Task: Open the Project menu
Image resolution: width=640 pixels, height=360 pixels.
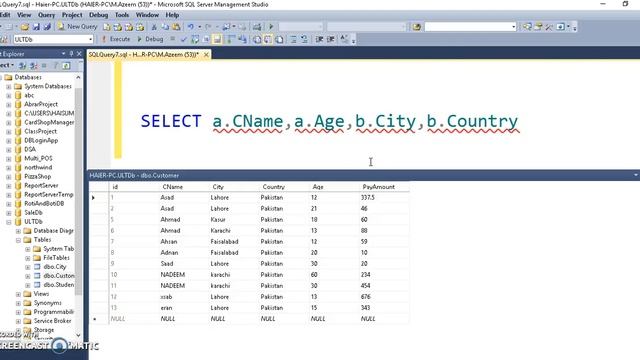Action: pos(72,15)
